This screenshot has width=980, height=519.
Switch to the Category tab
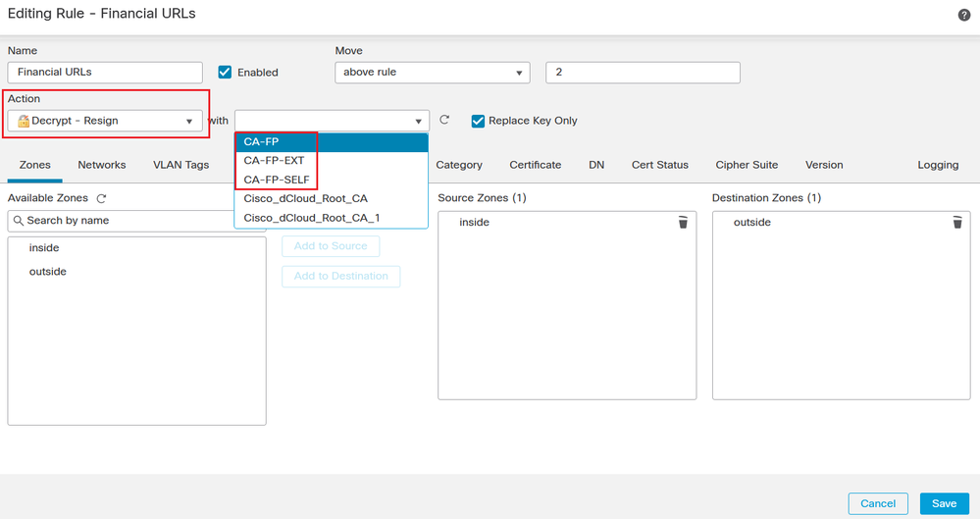coord(459,165)
